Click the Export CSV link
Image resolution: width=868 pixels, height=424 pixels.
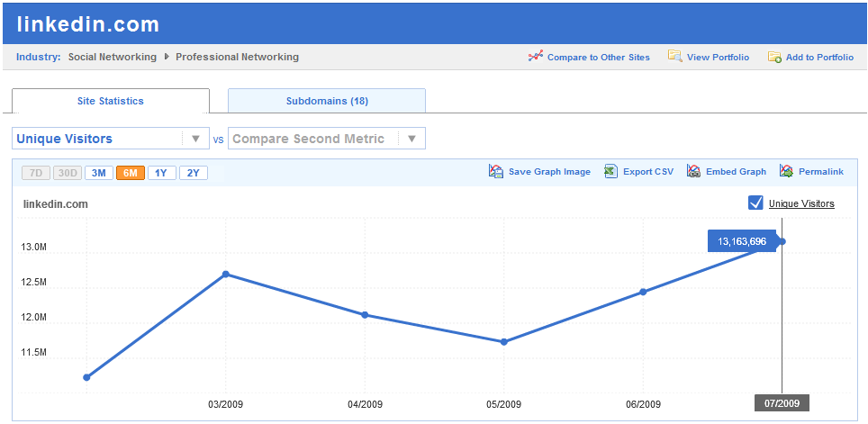tap(648, 172)
